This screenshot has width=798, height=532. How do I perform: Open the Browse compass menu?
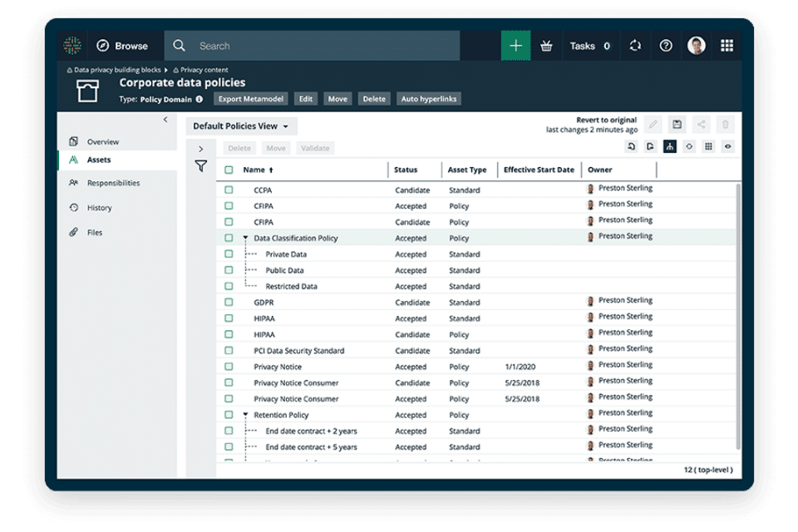tap(123, 46)
